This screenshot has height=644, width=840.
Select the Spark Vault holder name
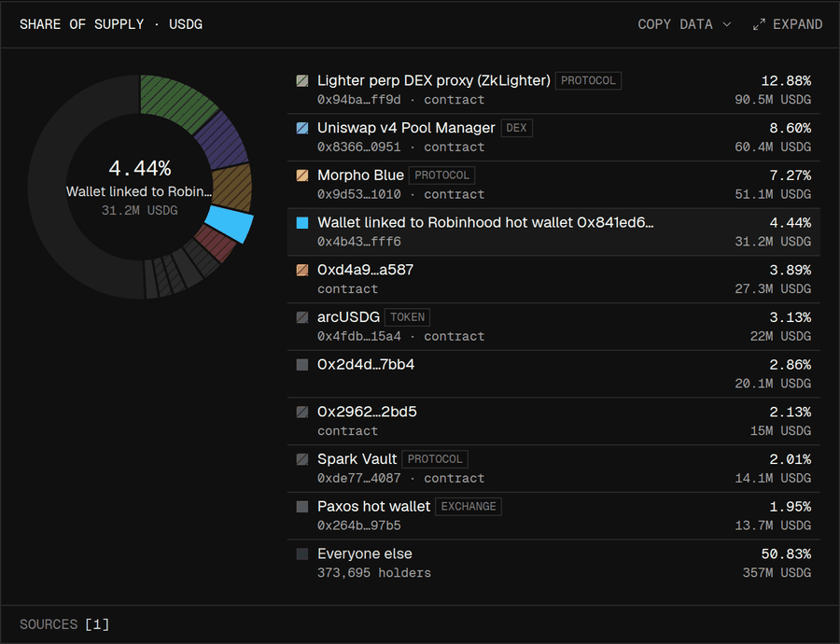point(357,459)
